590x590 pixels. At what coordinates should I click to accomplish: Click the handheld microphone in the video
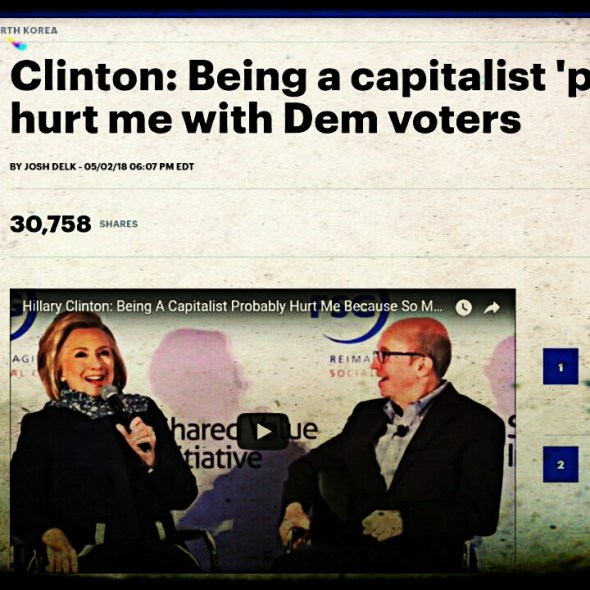122,412
